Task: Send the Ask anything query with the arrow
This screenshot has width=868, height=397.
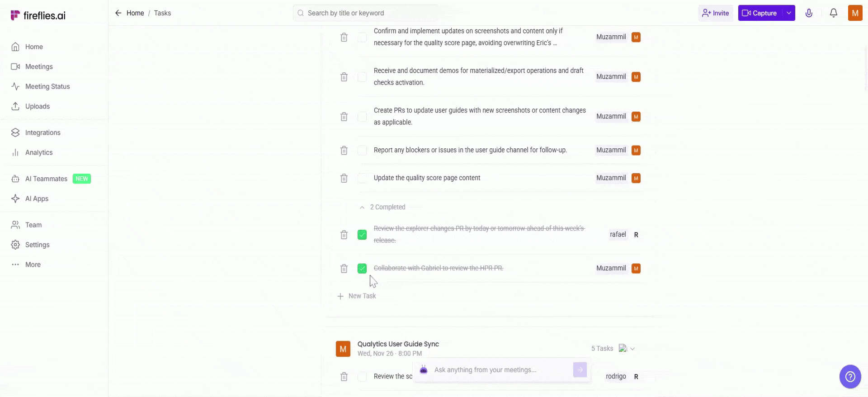Action: pyautogui.click(x=580, y=370)
